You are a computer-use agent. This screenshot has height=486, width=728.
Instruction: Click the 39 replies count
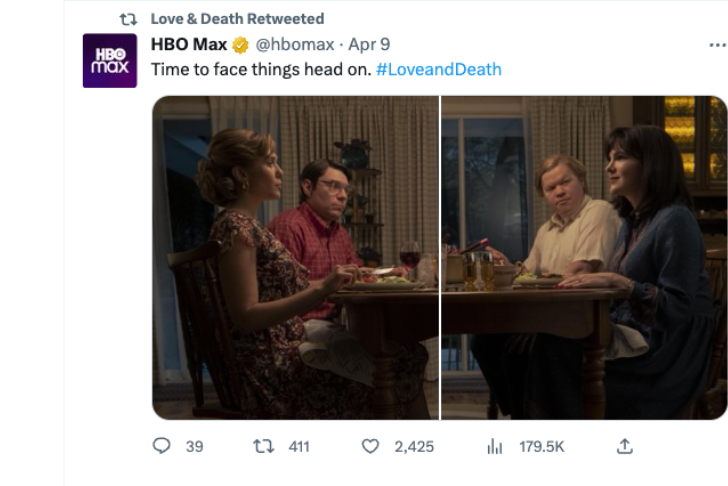pos(194,447)
